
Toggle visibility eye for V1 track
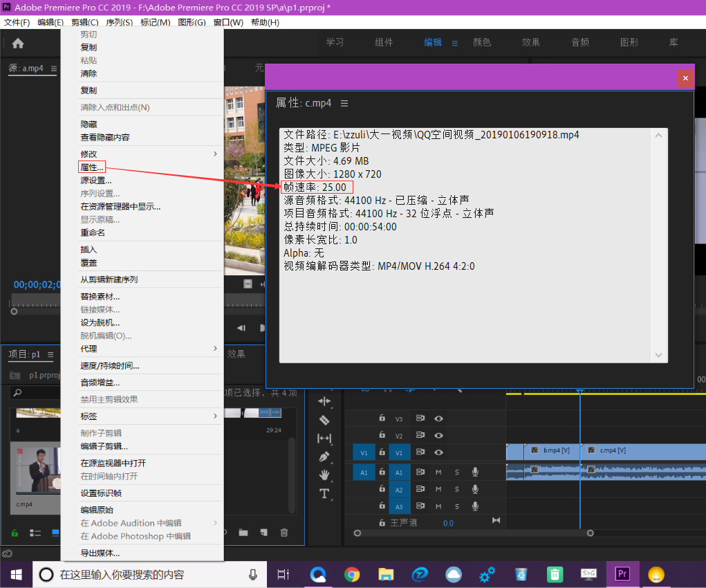coord(438,452)
